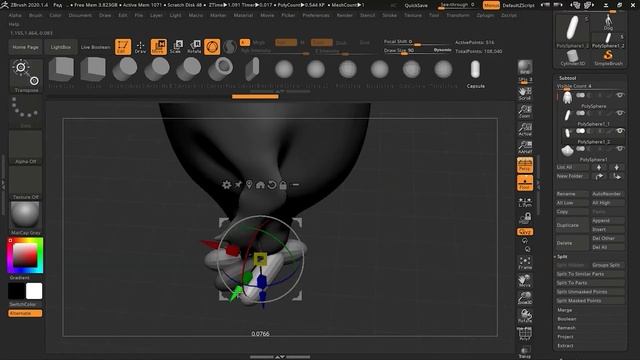Toggle Persp perspective view
The width and height of the screenshot is (640, 360).
tap(525, 165)
